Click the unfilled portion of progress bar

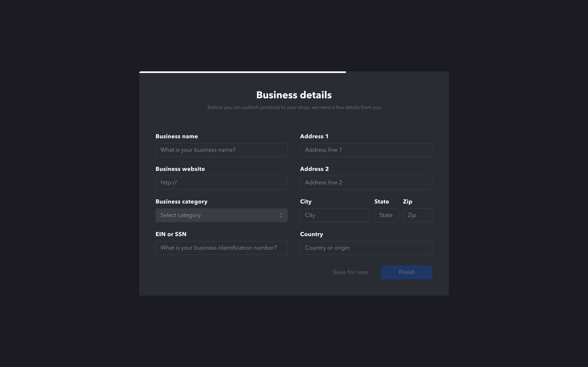(397, 72)
